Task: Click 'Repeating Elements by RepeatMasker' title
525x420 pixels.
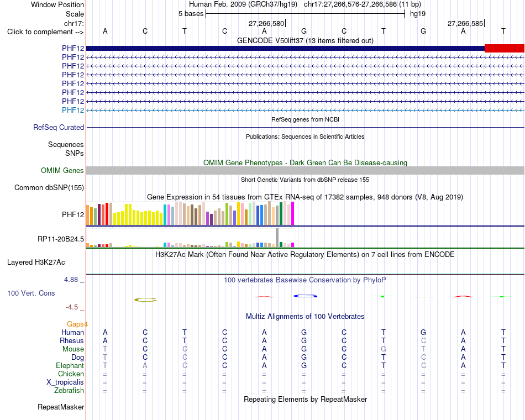Action: (x=305, y=400)
